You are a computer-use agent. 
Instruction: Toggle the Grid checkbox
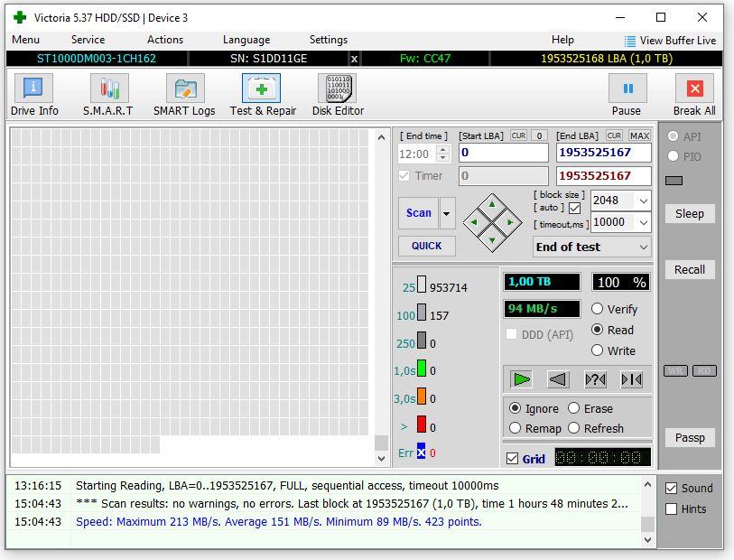[513, 459]
